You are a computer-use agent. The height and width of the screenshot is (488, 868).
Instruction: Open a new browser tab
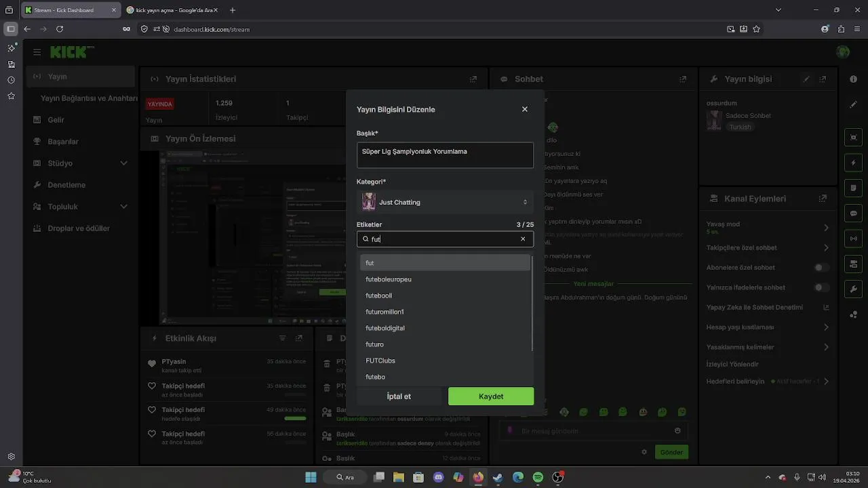pos(233,10)
